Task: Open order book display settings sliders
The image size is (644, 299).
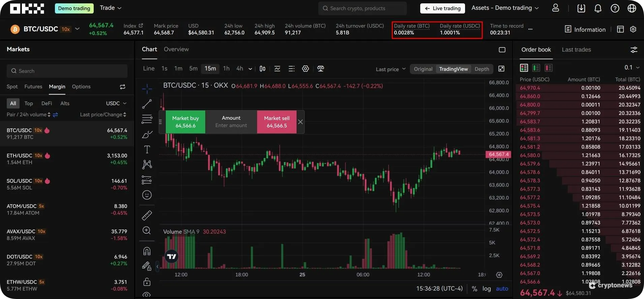Action: (x=634, y=50)
